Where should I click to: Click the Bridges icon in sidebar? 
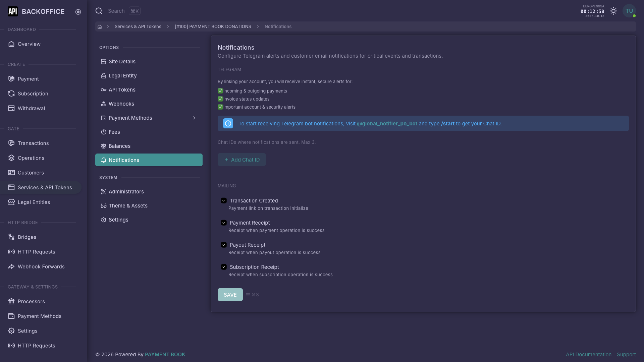[11, 237]
